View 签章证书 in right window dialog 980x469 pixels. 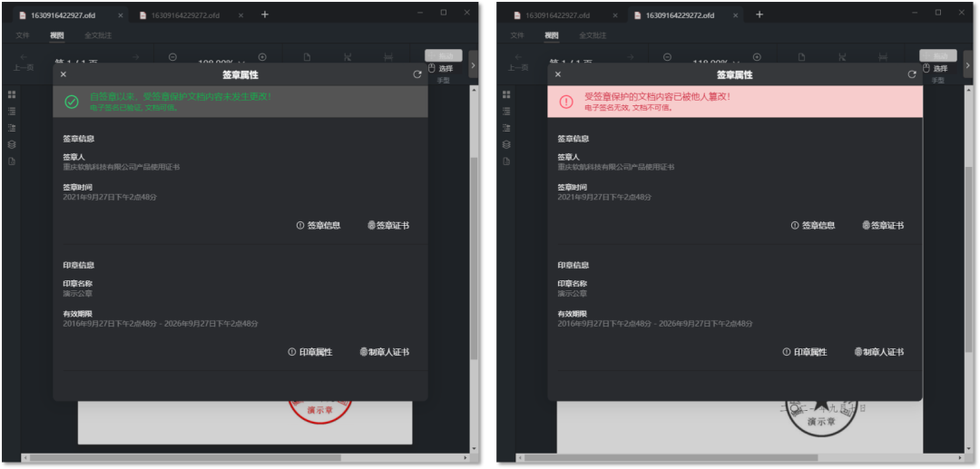pyautogui.click(x=883, y=226)
